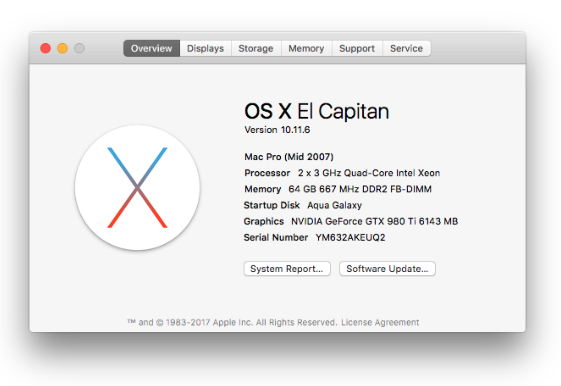Click the OS X El Capitan title

[317, 111]
